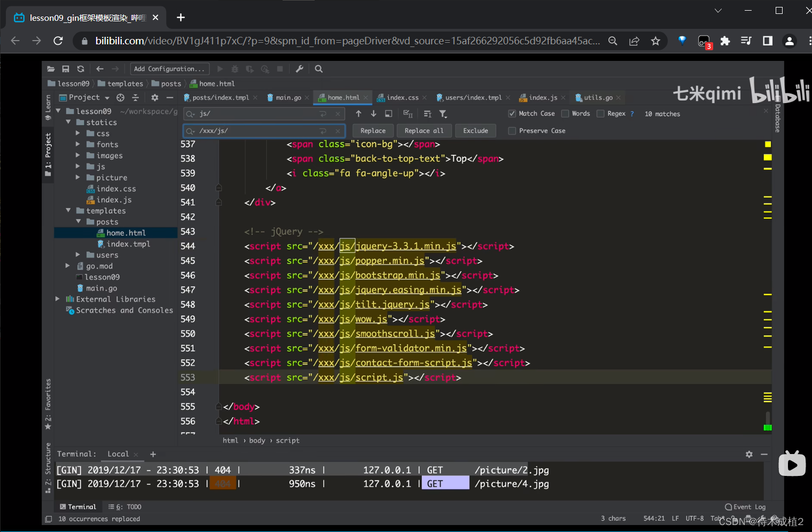Expand the images folder in project tree

pos(78,155)
